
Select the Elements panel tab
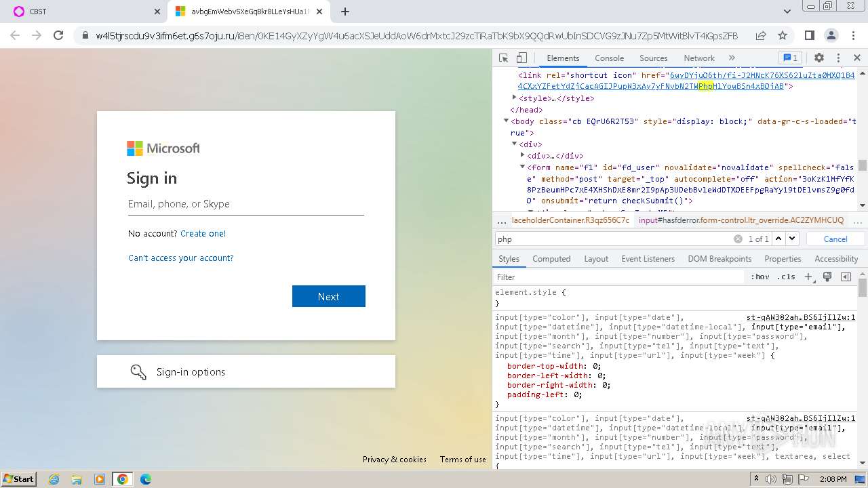point(563,58)
